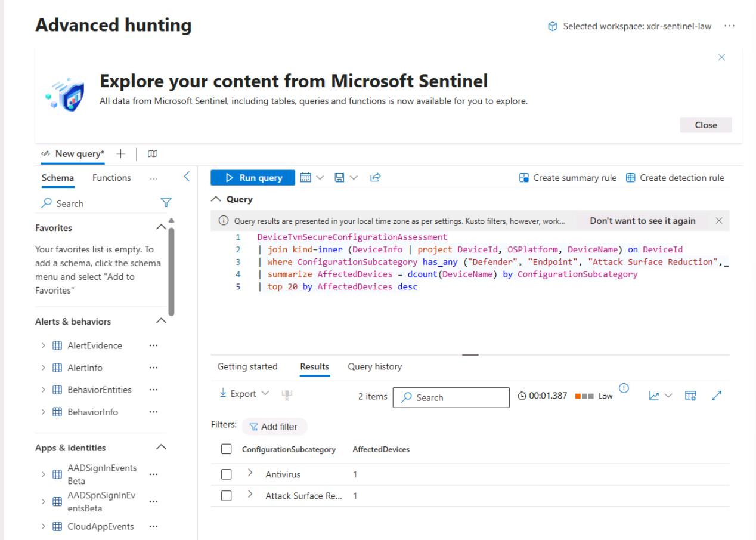The height and width of the screenshot is (540, 756).
Task: Open the customize columns icon
Action: (691, 395)
